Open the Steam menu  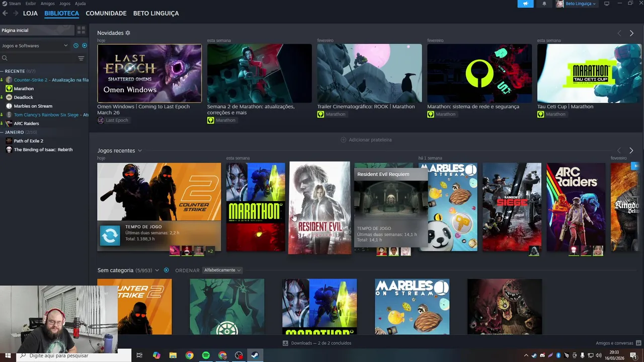15,4
